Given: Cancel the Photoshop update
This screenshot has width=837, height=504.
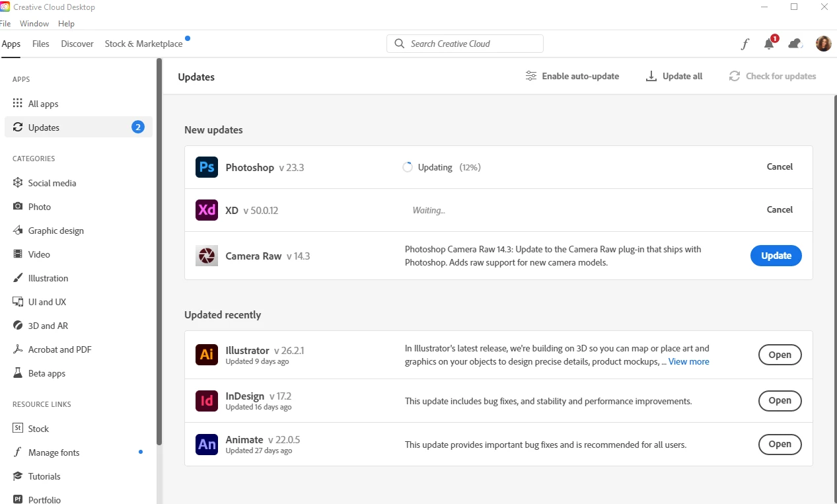Looking at the screenshot, I should 780,167.
